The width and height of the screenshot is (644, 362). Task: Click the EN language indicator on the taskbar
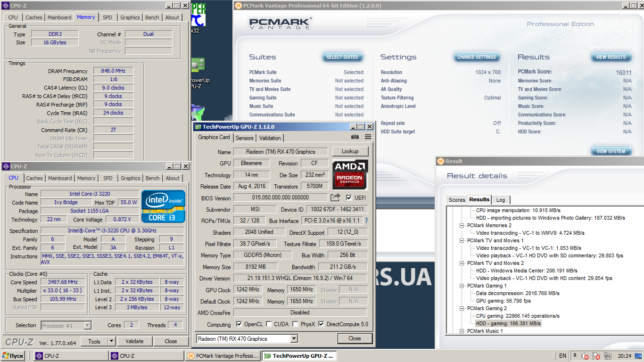(x=562, y=356)
